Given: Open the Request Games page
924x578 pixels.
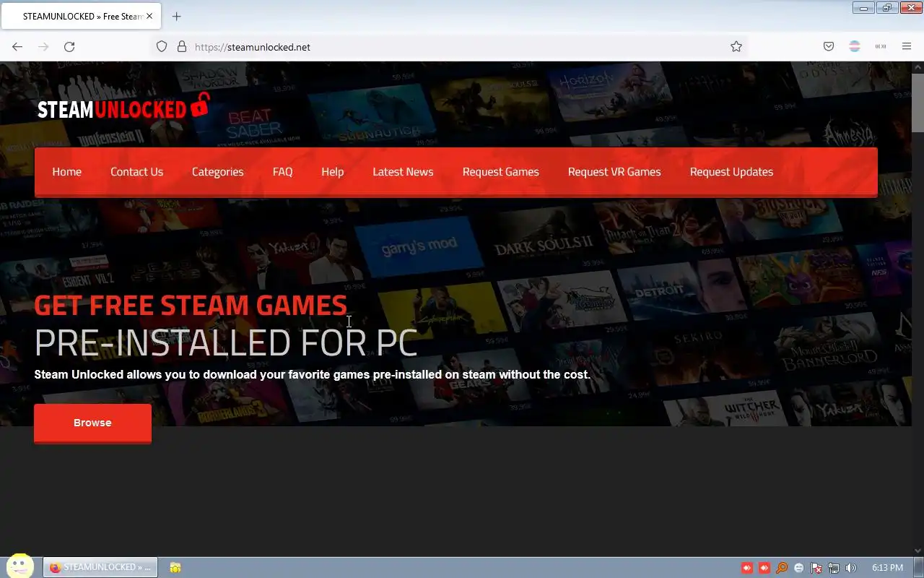Looking at the screenshot, I should coord(500,172).
